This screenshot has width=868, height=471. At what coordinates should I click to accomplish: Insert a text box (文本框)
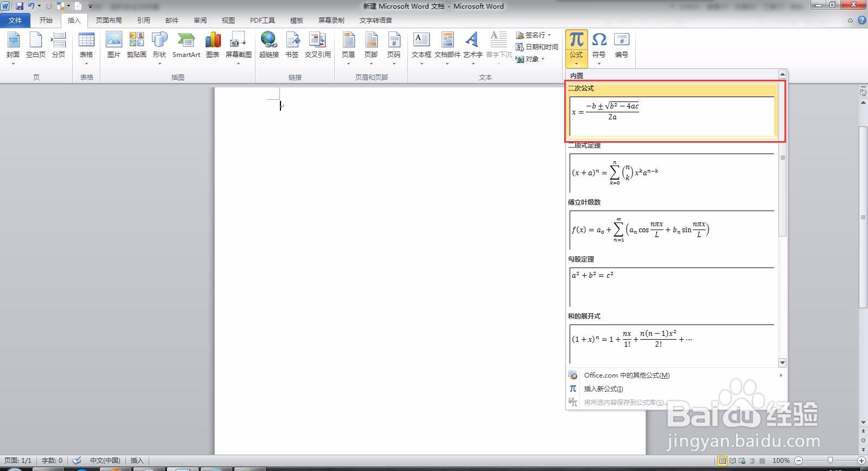(x=422, y=48)
